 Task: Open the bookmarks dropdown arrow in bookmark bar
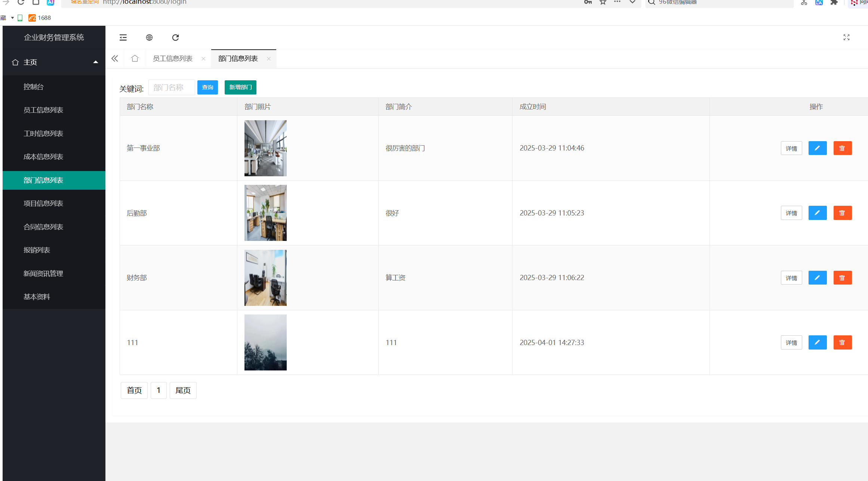click(12, 18)
